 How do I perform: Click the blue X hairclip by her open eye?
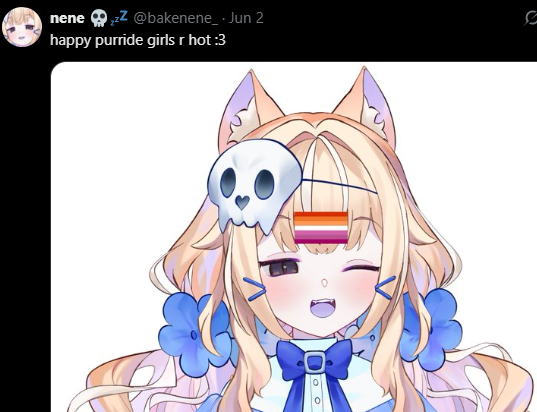[254, 289]
